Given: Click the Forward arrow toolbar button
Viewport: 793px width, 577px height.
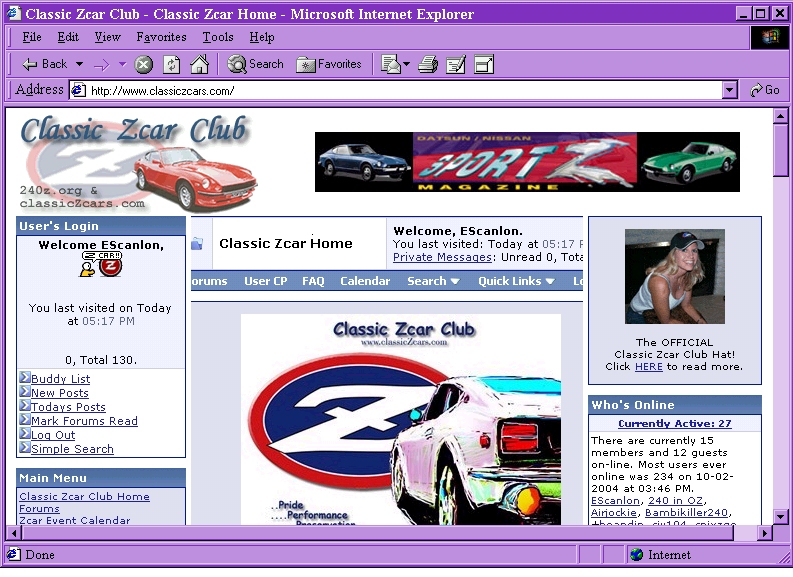Looking at the screenshot, I should [x=102, y=65].
